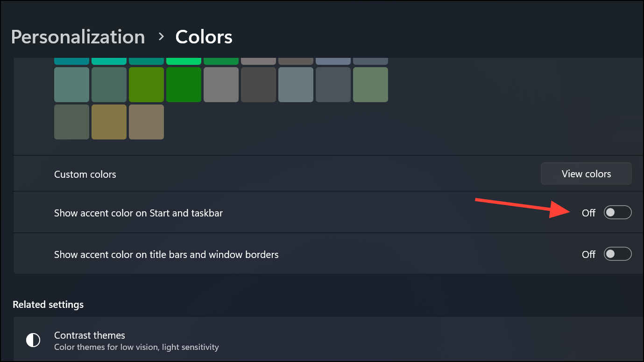Select the dark slate swatch beside blue-gray
The image size is (644, 362).
[x=333, y=84]
